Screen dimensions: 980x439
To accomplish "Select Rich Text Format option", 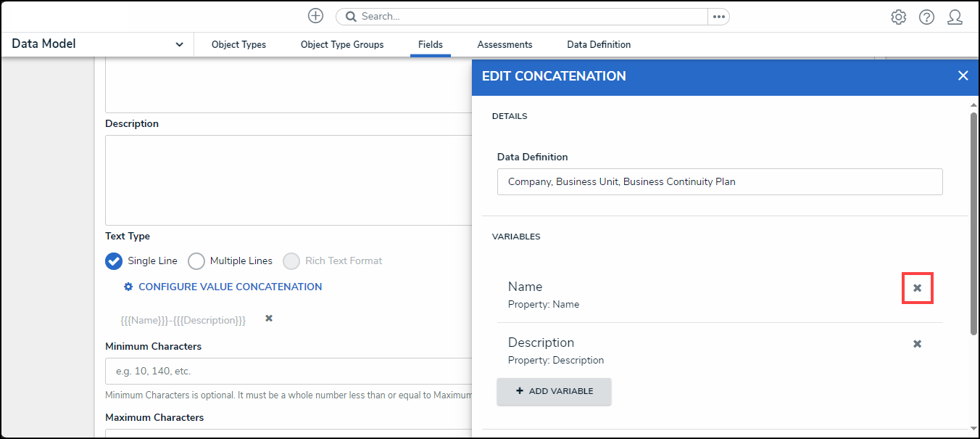I will [291, 261].
